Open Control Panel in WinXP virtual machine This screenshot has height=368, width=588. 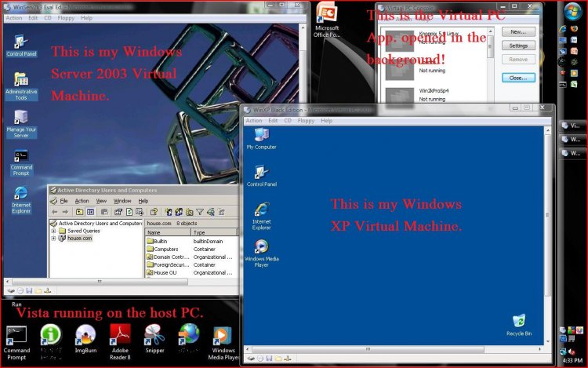(x=261, y=176)
